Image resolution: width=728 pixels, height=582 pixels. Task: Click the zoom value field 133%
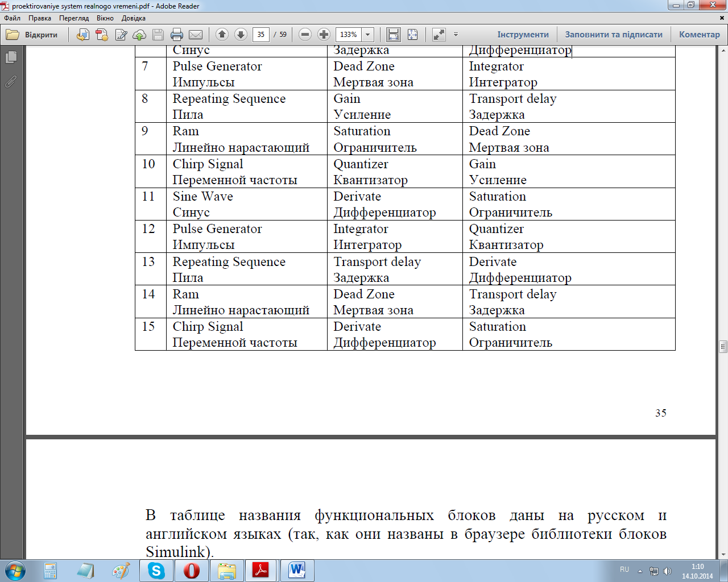click(349, 35)
